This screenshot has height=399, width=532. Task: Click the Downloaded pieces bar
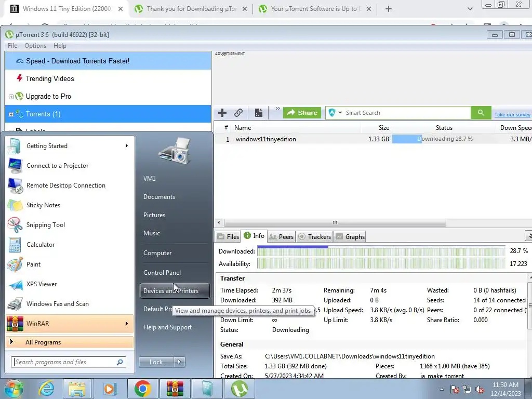click(x=381, y=251)
